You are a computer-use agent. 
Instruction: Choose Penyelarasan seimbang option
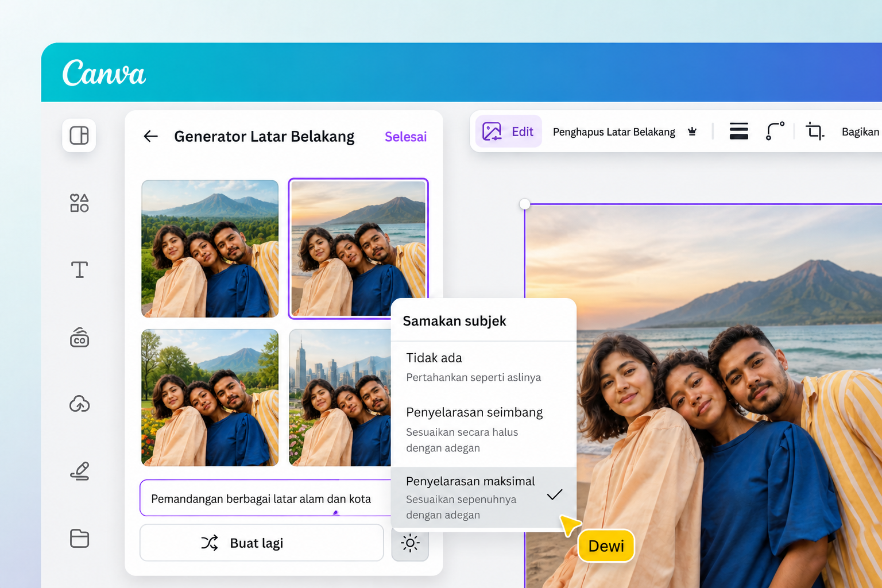click(x=483, y=430)
